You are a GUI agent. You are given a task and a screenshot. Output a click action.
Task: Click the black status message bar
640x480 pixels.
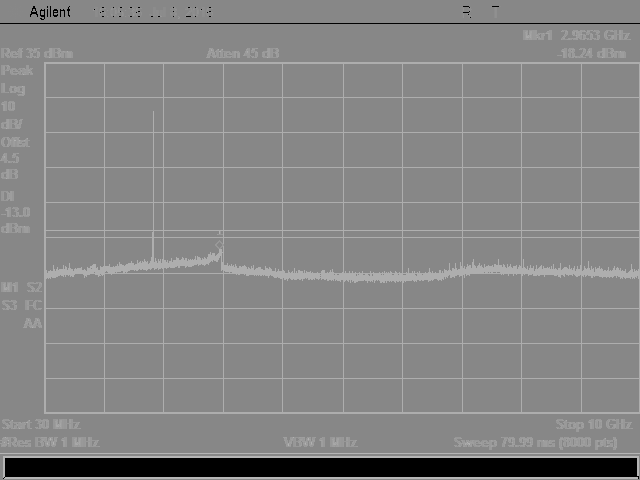click(x=320, y=466)
